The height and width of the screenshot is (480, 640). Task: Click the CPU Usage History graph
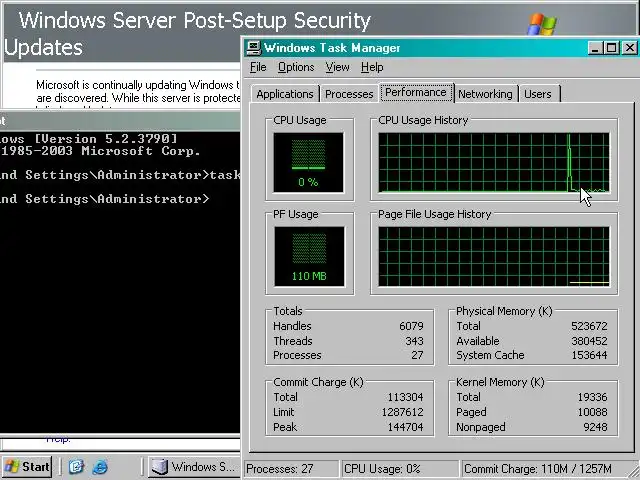click(x=494, y=162)
